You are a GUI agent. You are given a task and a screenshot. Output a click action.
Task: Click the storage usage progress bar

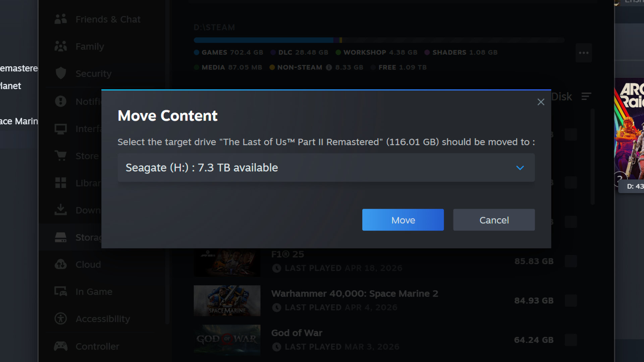click(369, 40)
